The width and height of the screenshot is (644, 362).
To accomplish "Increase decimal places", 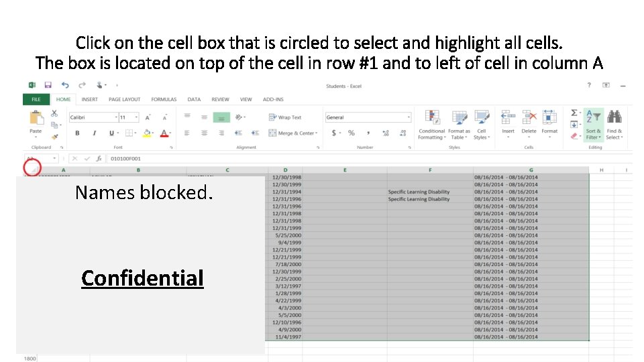I will [386, 133].
